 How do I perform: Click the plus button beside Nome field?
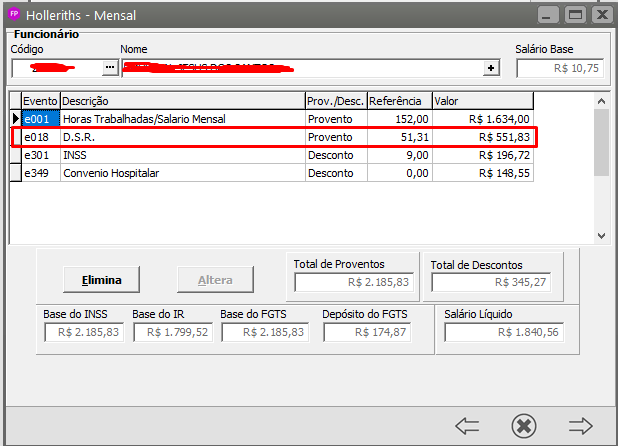tap(490, 68)
